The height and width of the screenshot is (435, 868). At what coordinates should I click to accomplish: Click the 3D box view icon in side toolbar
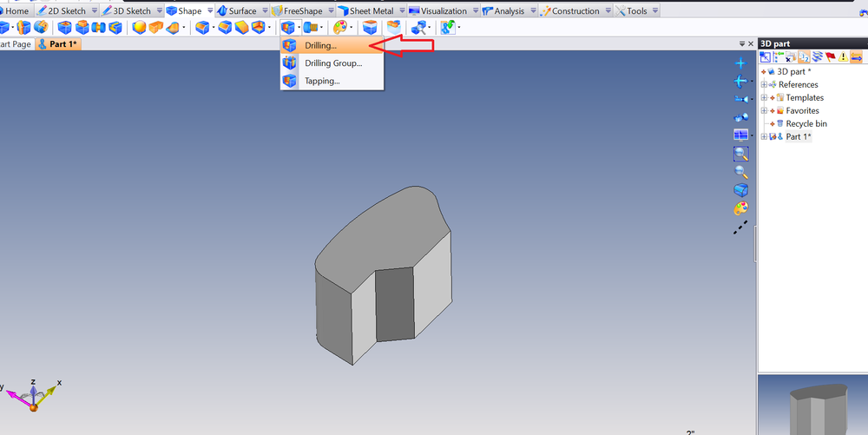click(740, 190)
